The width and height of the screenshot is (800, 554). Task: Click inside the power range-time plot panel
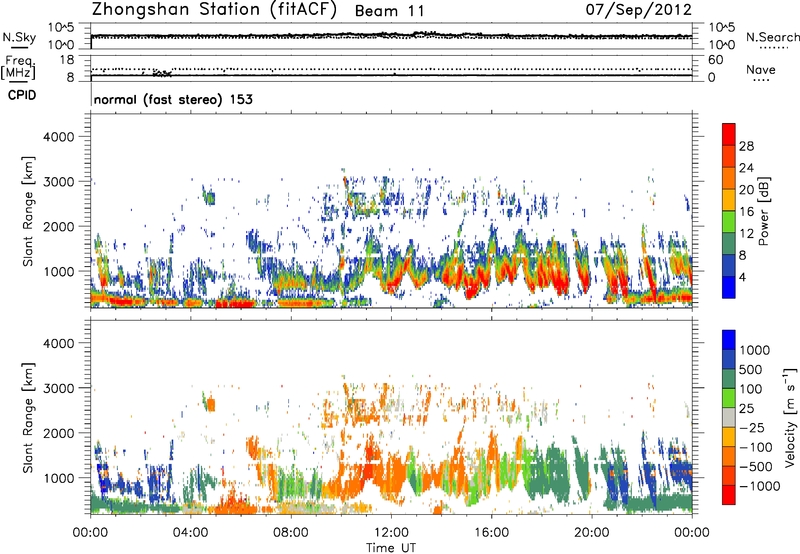tap(391, 211)
